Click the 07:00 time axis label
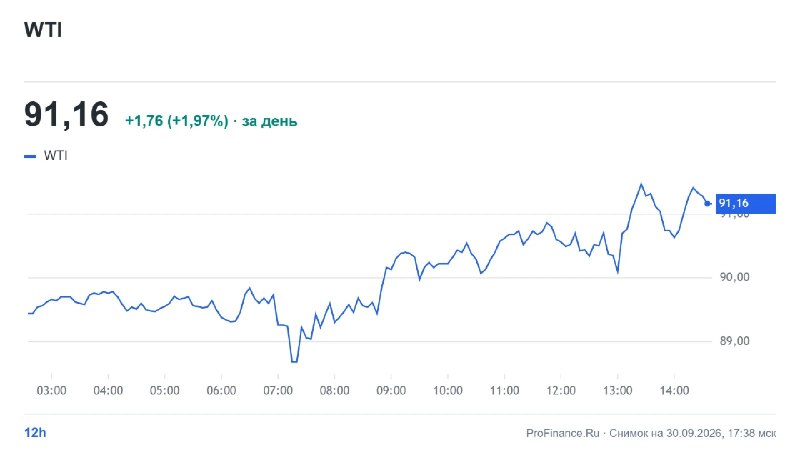The width and height of the screenshot is (800, 450). click(x=278, y=391)
